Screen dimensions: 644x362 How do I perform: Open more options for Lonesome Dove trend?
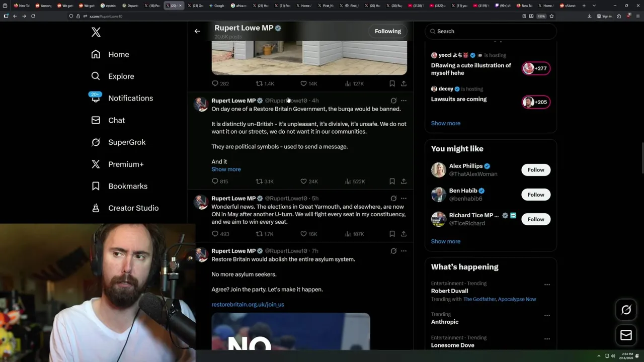547,339
